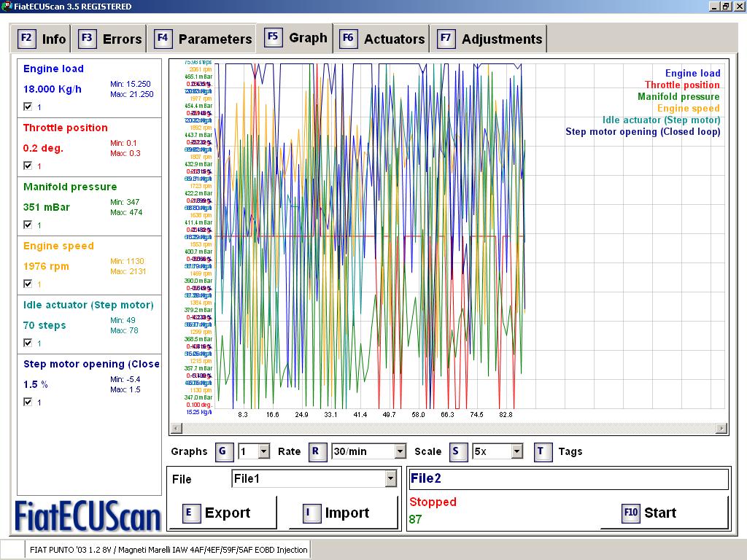This screenshot has height=560, width=747.
Task: Click the Tags label button
Action: click(x=570, y=451)
